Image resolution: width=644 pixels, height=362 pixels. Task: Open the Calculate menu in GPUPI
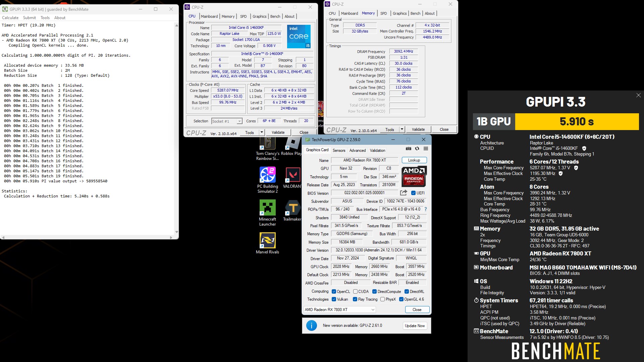point(10,18)
